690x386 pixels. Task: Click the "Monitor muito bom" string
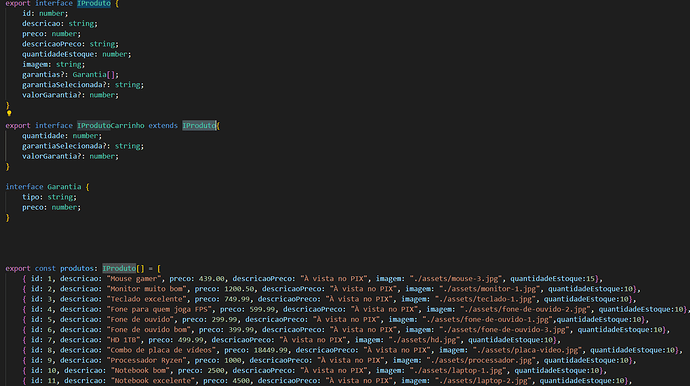coord(147,289)
